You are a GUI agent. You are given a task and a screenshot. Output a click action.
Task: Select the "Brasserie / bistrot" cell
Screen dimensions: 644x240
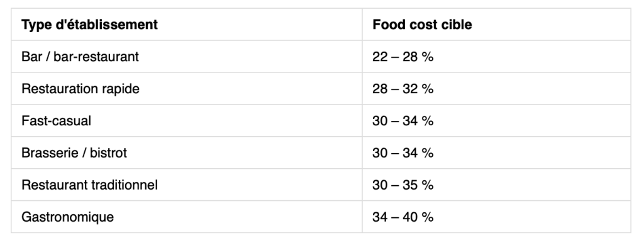pos(186,152)
